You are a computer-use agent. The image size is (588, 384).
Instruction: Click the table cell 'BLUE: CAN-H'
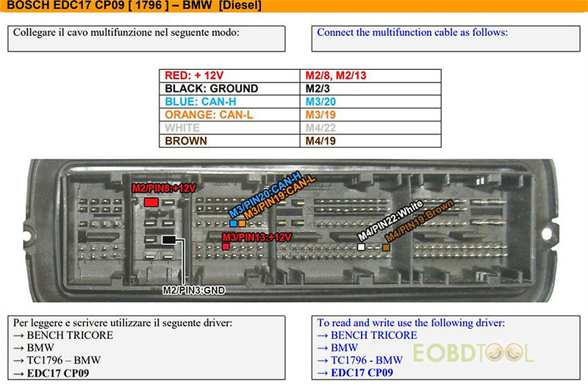click(229, 102)
